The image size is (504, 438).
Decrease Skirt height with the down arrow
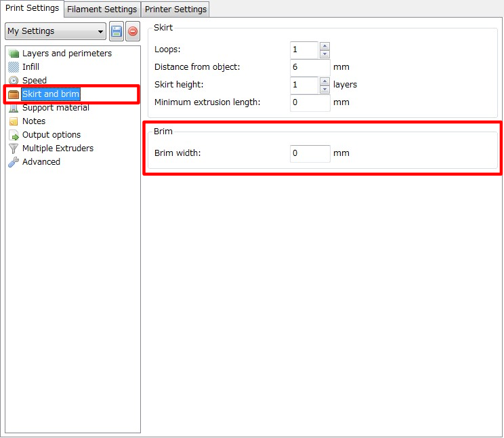(x=324, y=89)
